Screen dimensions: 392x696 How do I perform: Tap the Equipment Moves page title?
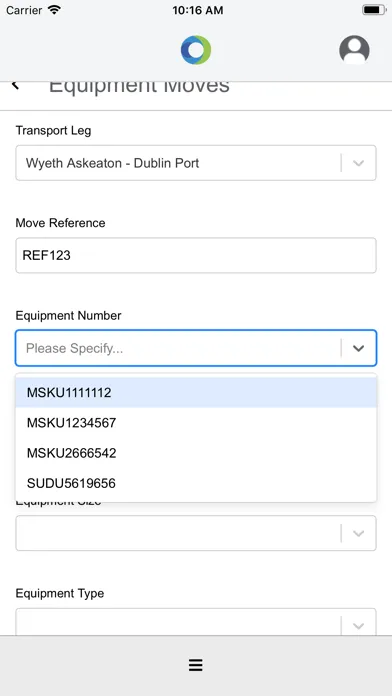click(139, 86)
